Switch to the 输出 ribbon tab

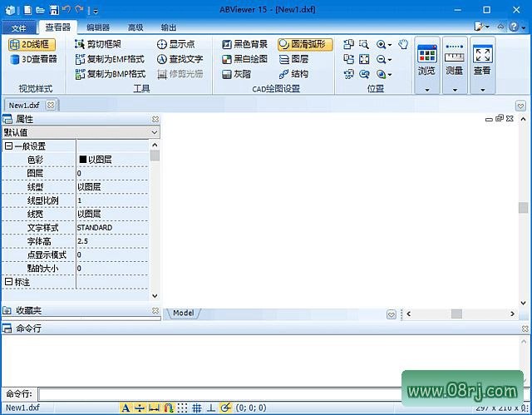point(168,27)
